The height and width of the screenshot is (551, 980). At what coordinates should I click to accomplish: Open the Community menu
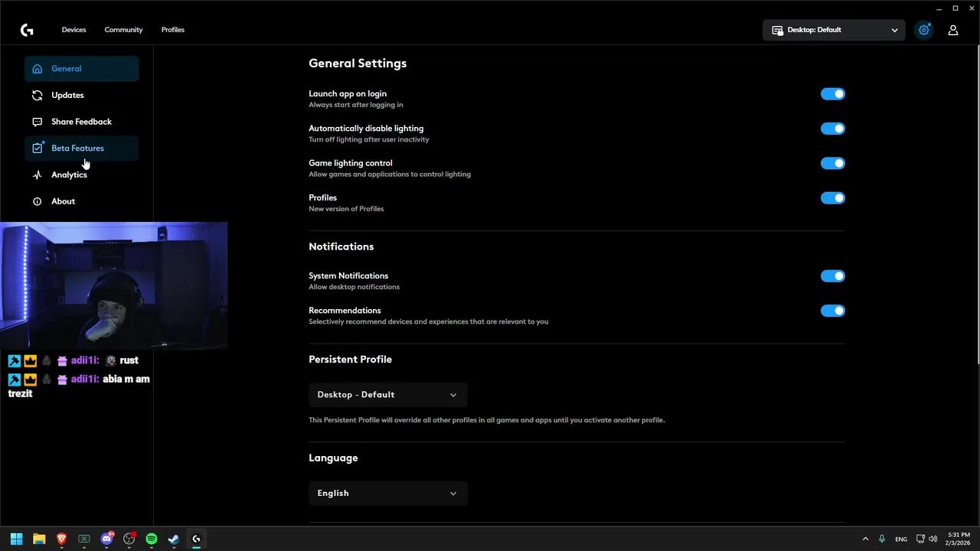(x=123, y=30)
